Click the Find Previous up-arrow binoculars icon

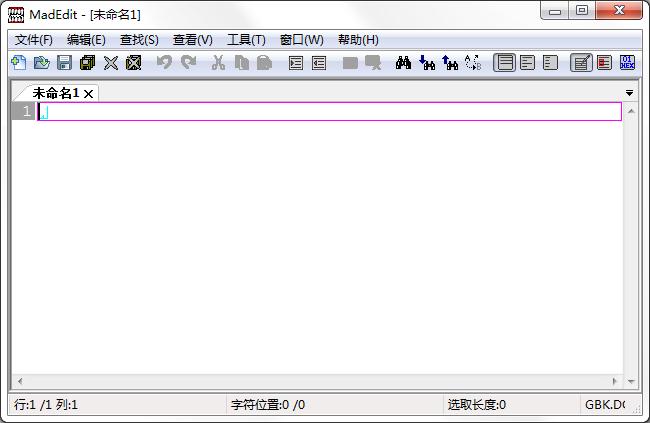point(450,63)
